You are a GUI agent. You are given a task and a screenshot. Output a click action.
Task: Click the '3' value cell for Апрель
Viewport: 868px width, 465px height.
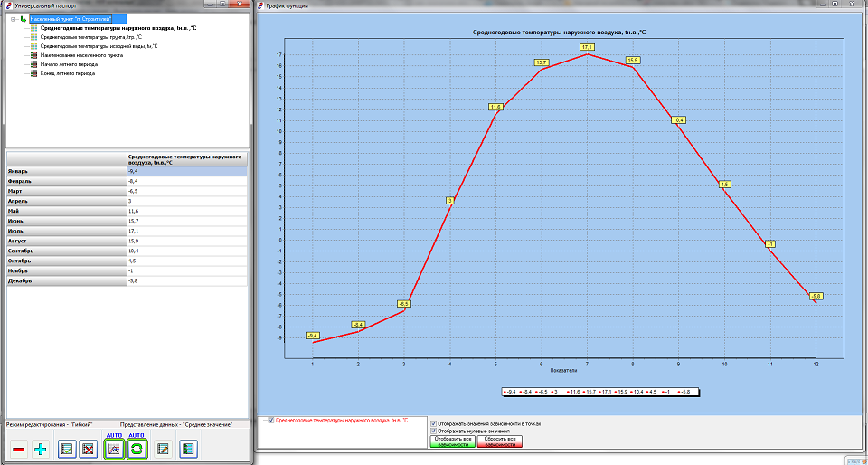click(x=186, y=201)
